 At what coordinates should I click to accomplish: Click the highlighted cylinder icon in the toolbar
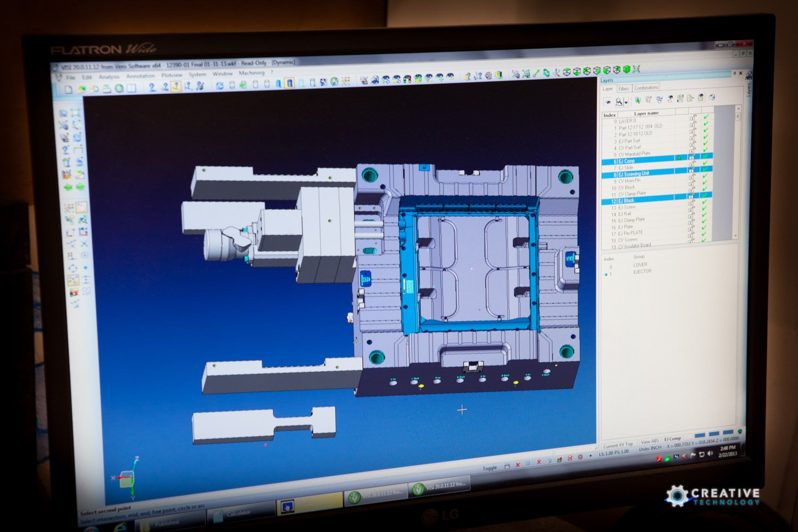pyautogui.click(x=289, y=83)
